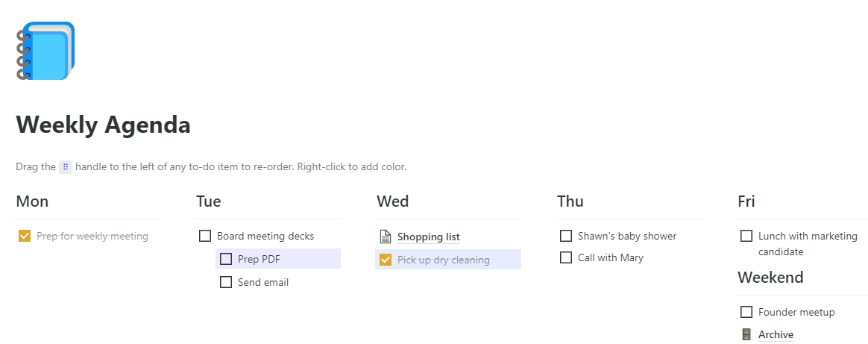
Task: Mark Founder meetup as complete
Action: [x=746, y=312]
